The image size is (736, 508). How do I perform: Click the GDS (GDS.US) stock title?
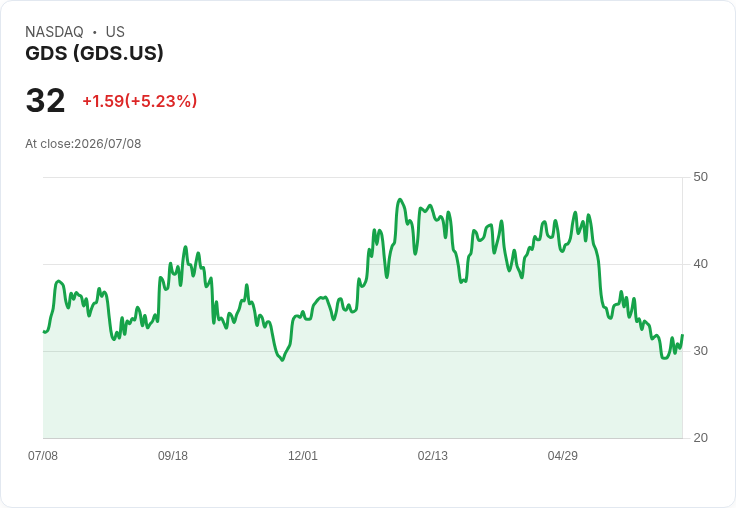coord(94,53)
